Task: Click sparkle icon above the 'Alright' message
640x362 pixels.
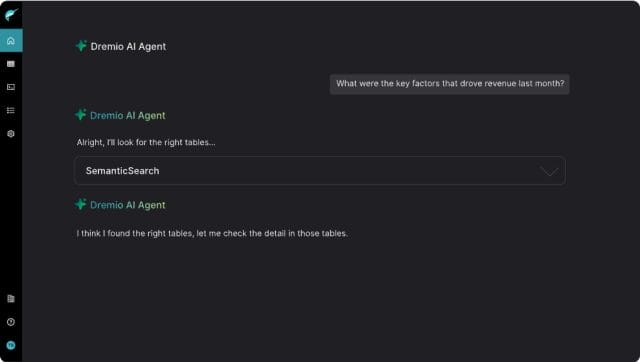Action: tap(80, 115)
